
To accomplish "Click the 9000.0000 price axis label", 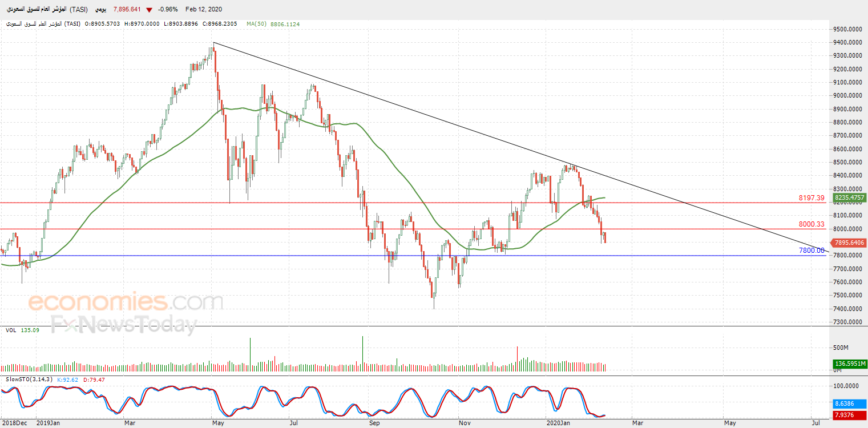I will point(847,95).
